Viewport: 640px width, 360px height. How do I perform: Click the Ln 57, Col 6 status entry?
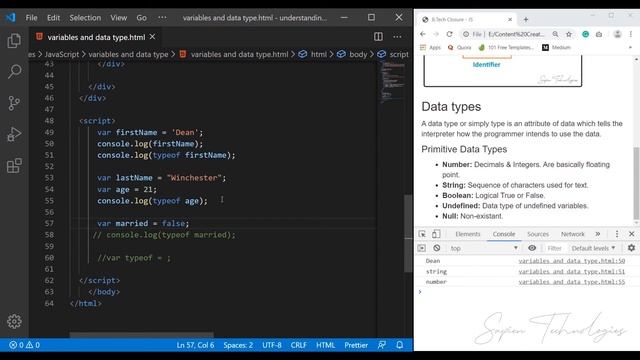195,345
